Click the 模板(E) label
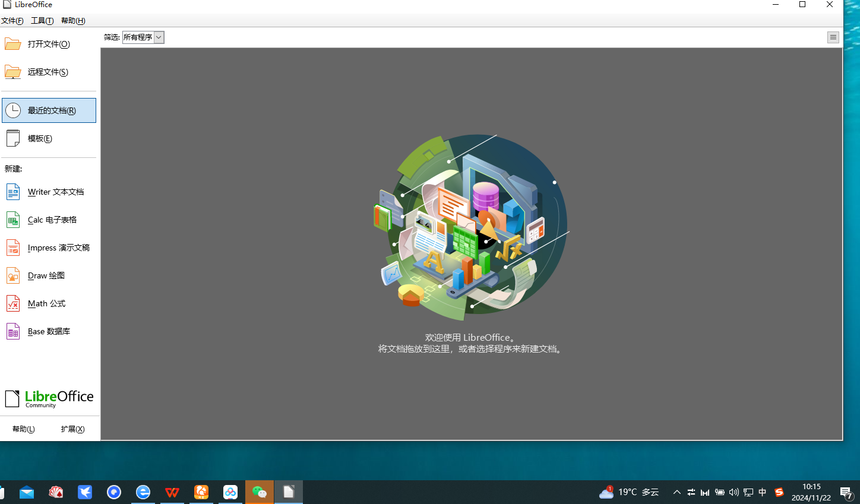Image resolution: width=860 pixels, height=504 pixels. [40, 138]
